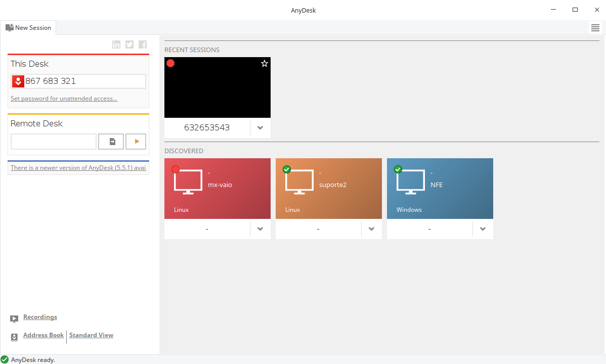This screenshot has width=606, height=364.
Task: Expand dropdown under suporte2 card
Action: pos(371,229)
